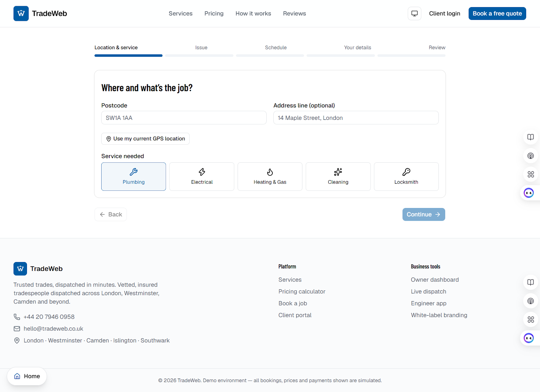Click the envelope icon beside email address

click(x=17, y=329)
